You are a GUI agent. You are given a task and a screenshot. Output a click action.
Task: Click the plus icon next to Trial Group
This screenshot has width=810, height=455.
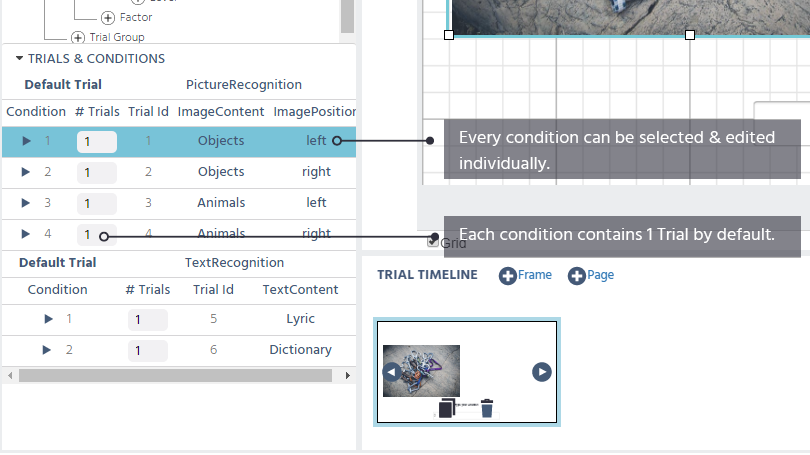point(77,38)
